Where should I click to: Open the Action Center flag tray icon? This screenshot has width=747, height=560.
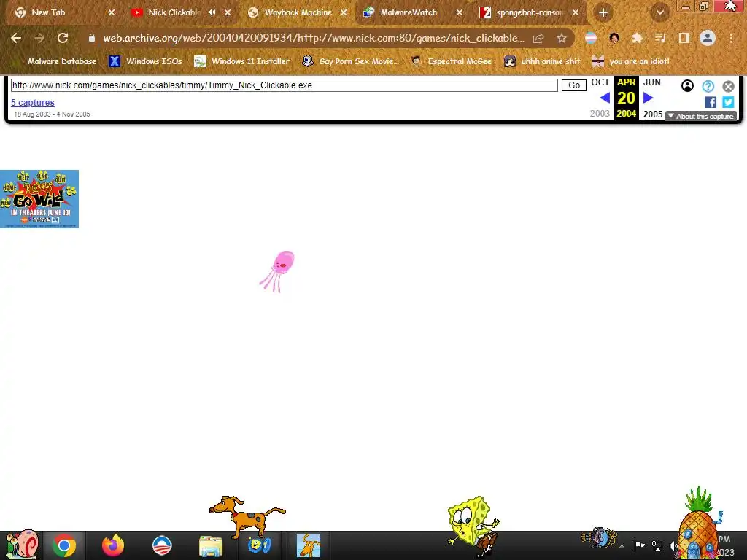(x=639, y=545)
